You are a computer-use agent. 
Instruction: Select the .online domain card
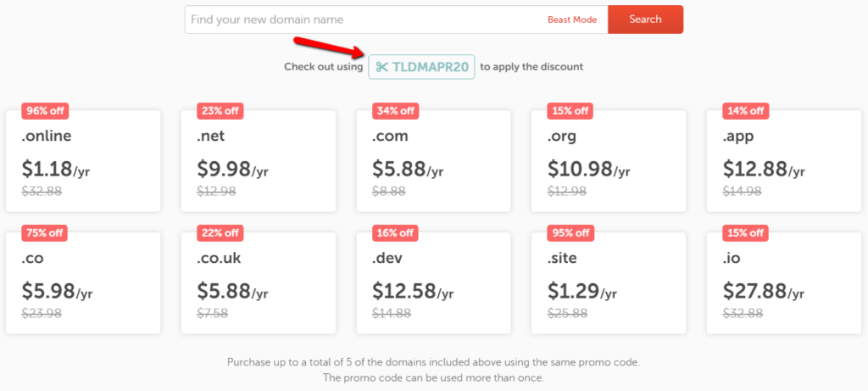83,161
